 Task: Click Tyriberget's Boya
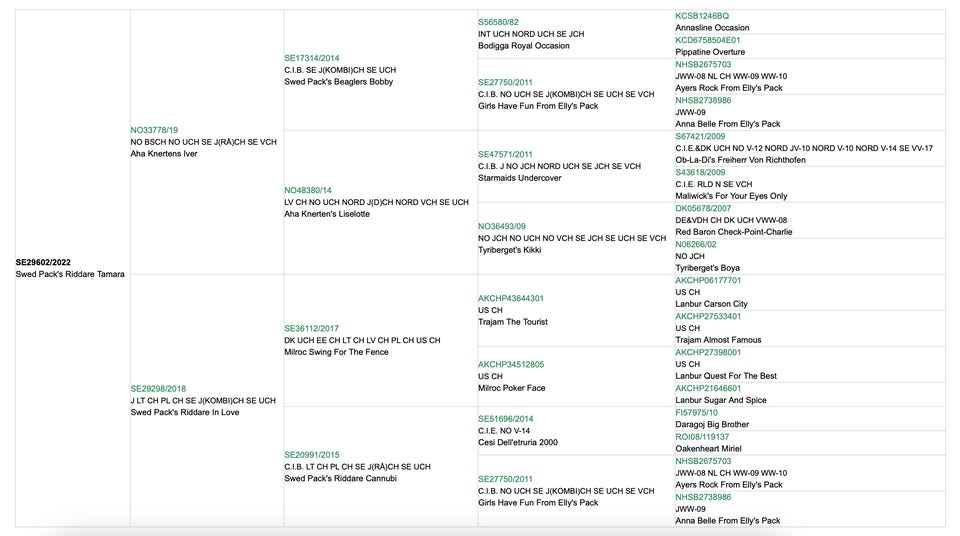[708, 268]
